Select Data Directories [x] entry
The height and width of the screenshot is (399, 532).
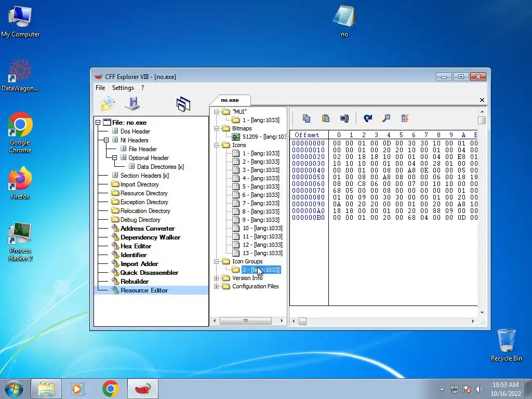[160, 167]
